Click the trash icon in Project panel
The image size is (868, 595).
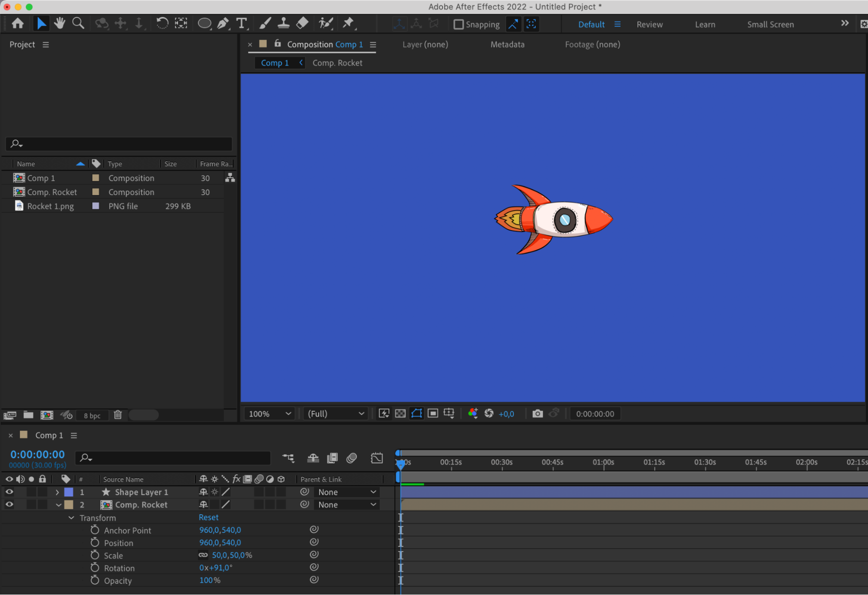[118, 415]
